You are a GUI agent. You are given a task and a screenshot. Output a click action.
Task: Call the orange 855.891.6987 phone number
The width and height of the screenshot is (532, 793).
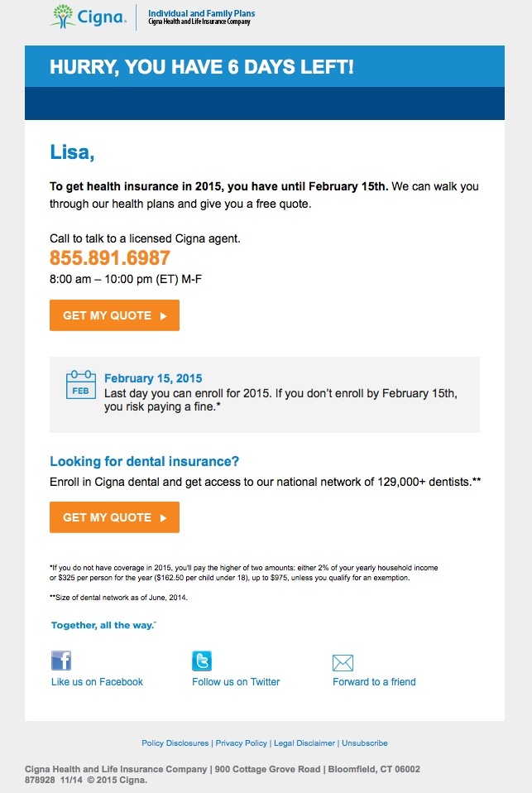110,257
